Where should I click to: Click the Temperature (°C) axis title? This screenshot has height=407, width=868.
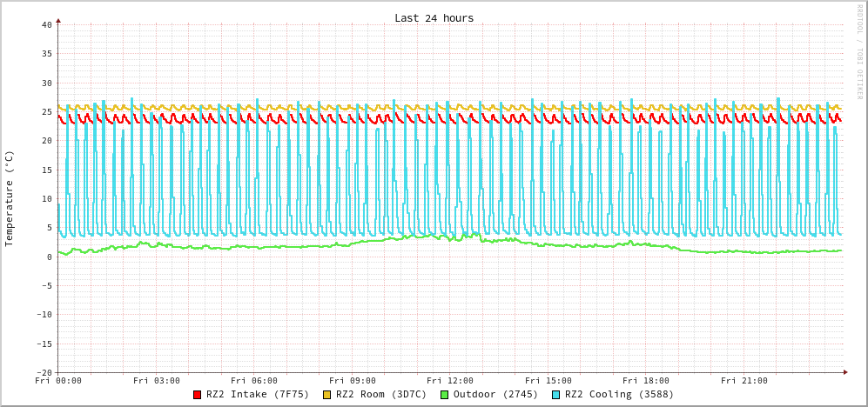[x=10, y=198]
